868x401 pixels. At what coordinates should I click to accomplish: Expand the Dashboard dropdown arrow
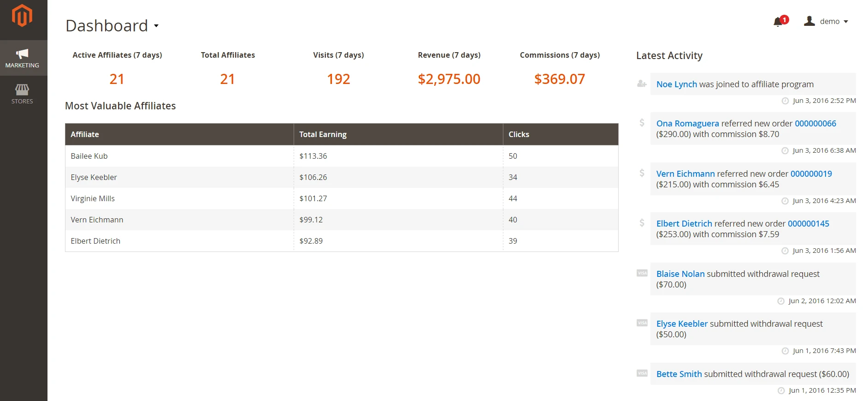(x=156, y=26)
